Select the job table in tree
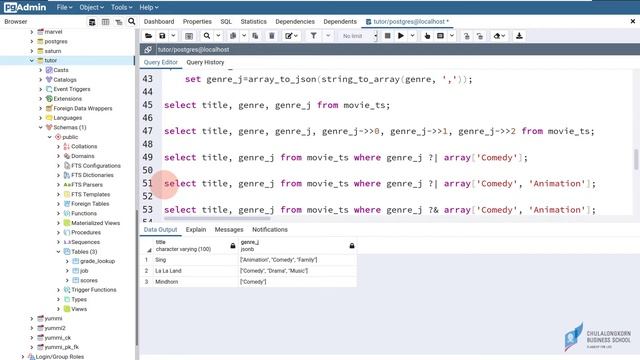 point(84,271)
